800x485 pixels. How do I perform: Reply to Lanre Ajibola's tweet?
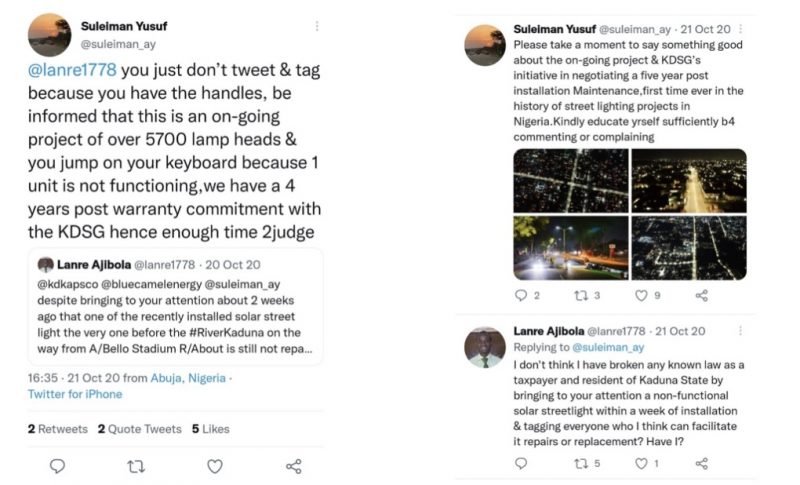point(520,463)
